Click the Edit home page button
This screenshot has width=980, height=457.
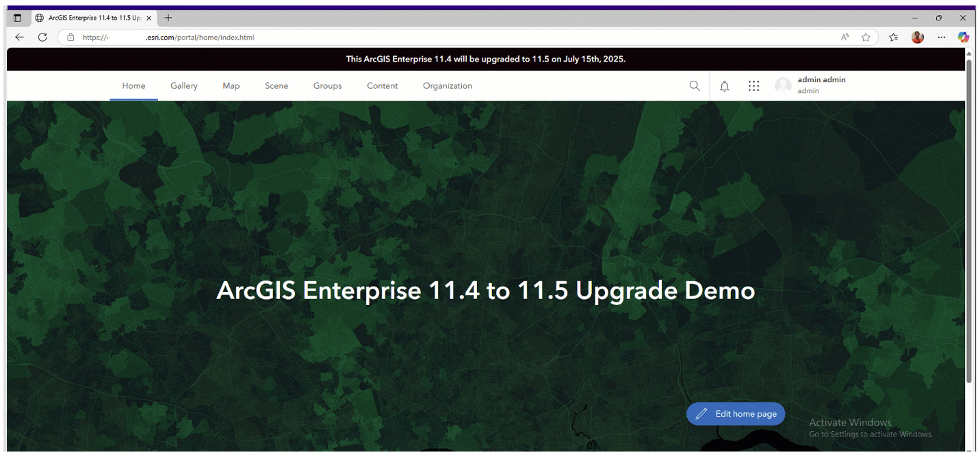tap(736, 413)
